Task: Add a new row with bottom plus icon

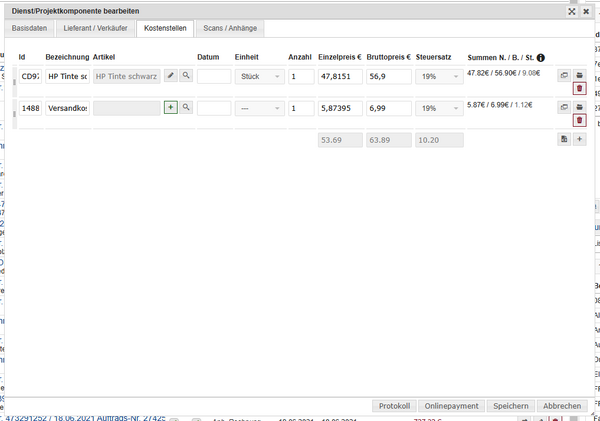Action: click(579, 140)
